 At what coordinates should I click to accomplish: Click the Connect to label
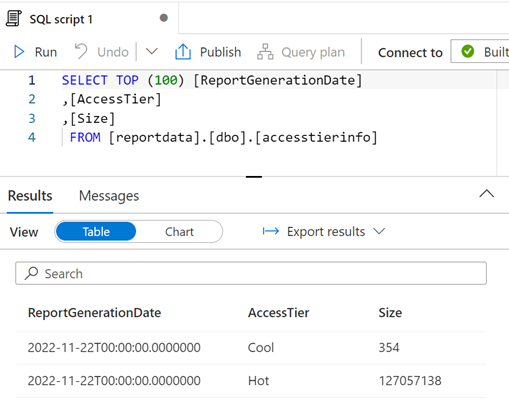tap(410, 53)
